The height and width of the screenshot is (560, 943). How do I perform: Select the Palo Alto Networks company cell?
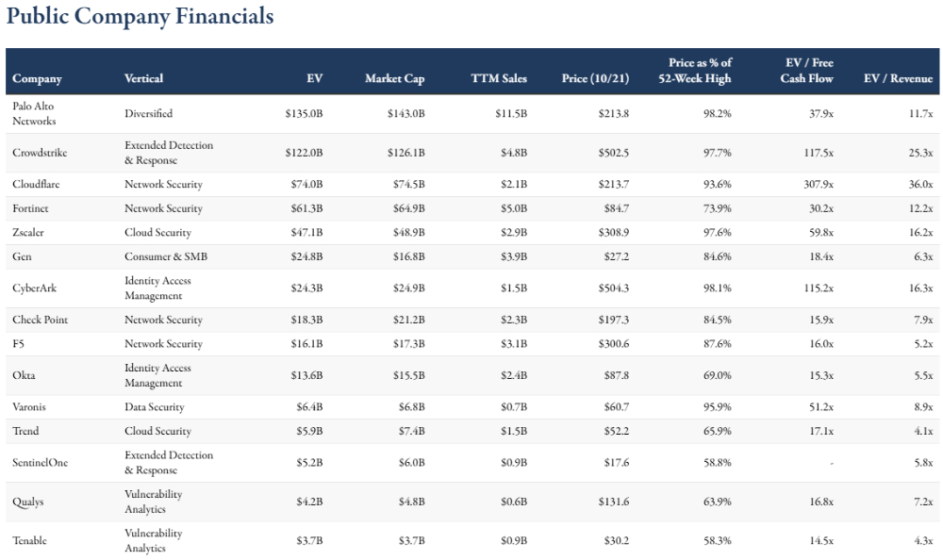34,113
